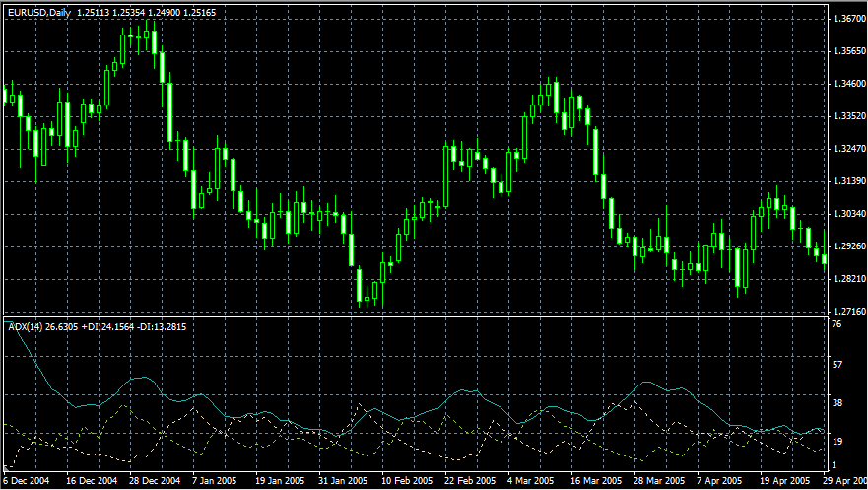Click the 16 Mar 2005 date label
The width and height of the screenshot is (868, 490).
point(596,480)
